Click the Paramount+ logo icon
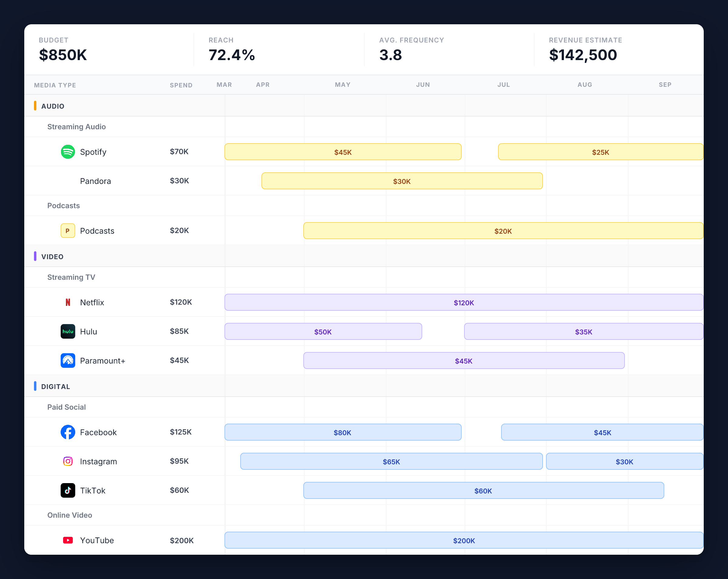Image resolution: width=728 pixels, height=579 pixels. coord(68,361)
